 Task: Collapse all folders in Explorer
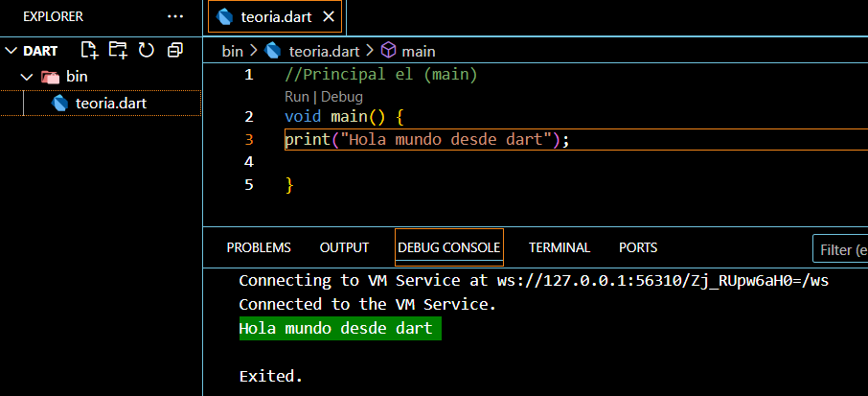point(175,50)
